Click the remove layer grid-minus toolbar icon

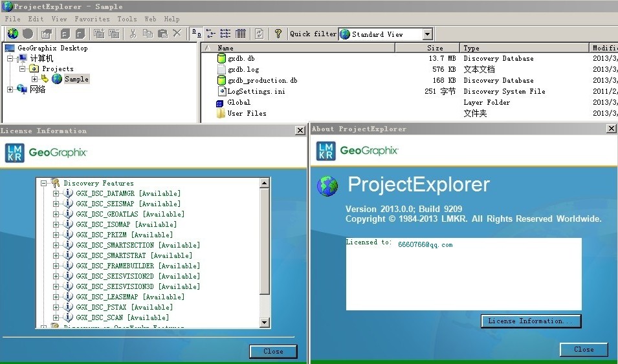coord(114,34)
